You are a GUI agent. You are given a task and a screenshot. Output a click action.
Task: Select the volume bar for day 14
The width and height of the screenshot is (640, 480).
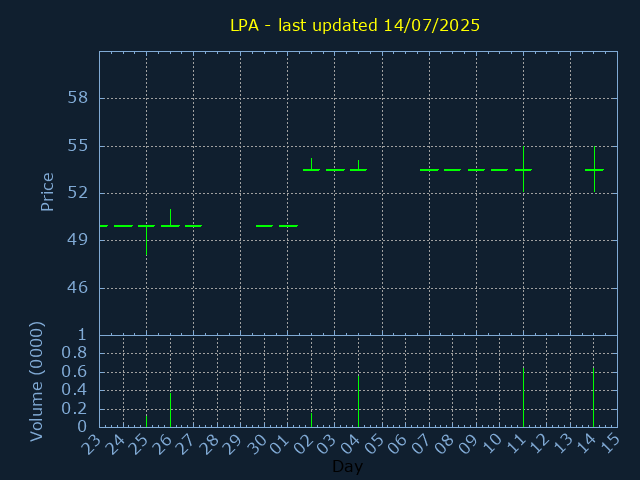593,397
